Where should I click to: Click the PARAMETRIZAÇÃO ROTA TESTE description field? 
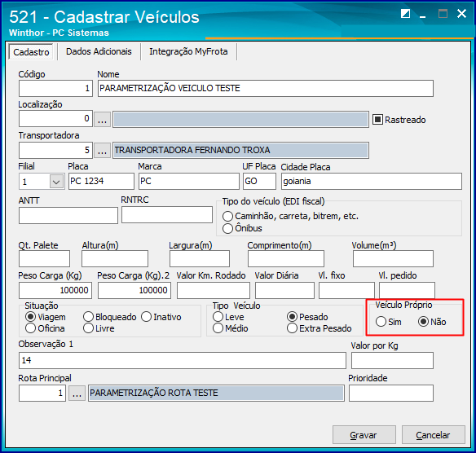coord(216,393)
